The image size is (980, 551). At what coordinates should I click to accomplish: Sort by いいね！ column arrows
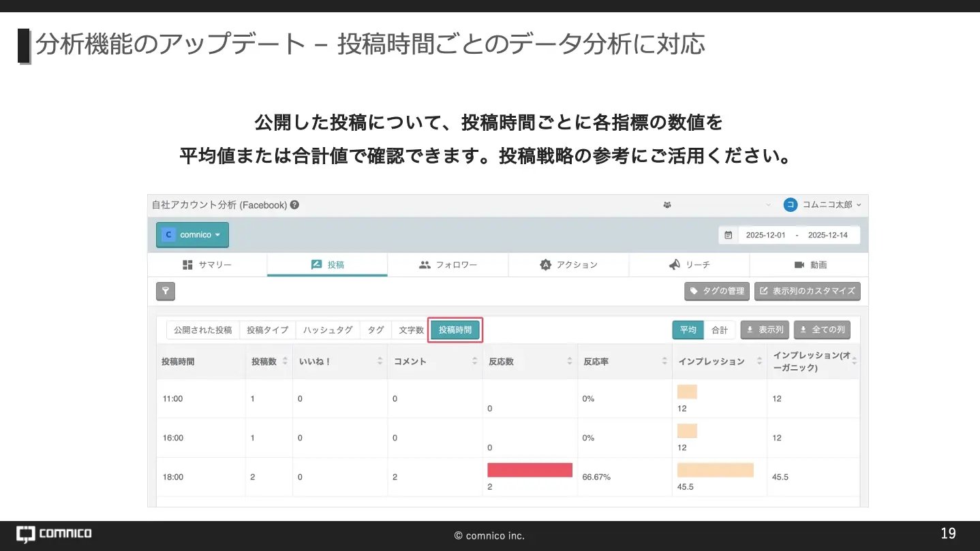tap(380, 362)
